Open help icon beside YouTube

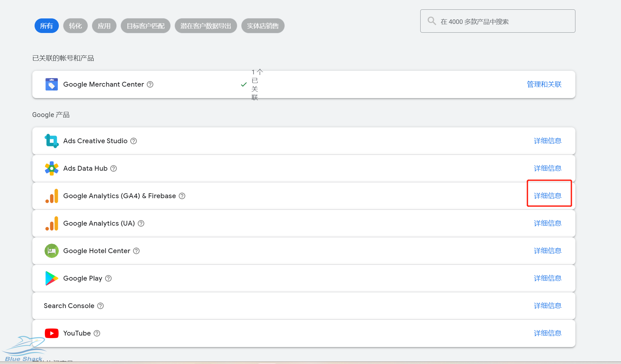pos(97,333)
